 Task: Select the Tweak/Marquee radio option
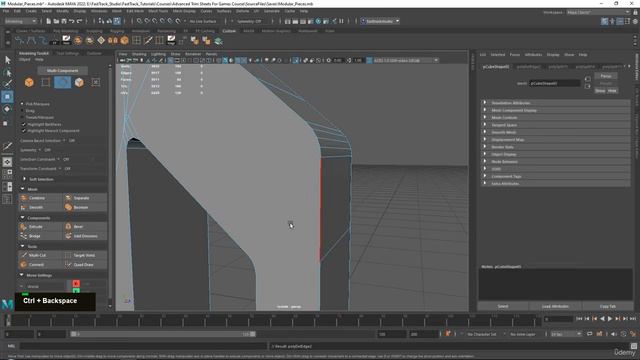point(22,117)
